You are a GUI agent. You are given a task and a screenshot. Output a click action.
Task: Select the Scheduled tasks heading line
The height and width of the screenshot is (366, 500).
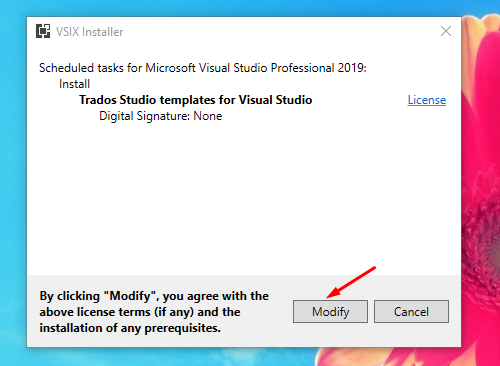(x=203, y=68)
